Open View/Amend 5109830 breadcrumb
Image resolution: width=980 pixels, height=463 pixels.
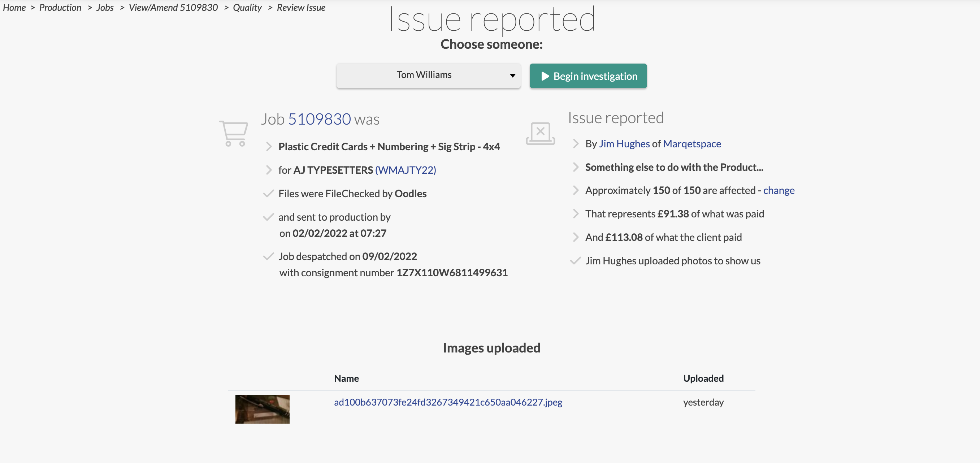pos(173,8)
